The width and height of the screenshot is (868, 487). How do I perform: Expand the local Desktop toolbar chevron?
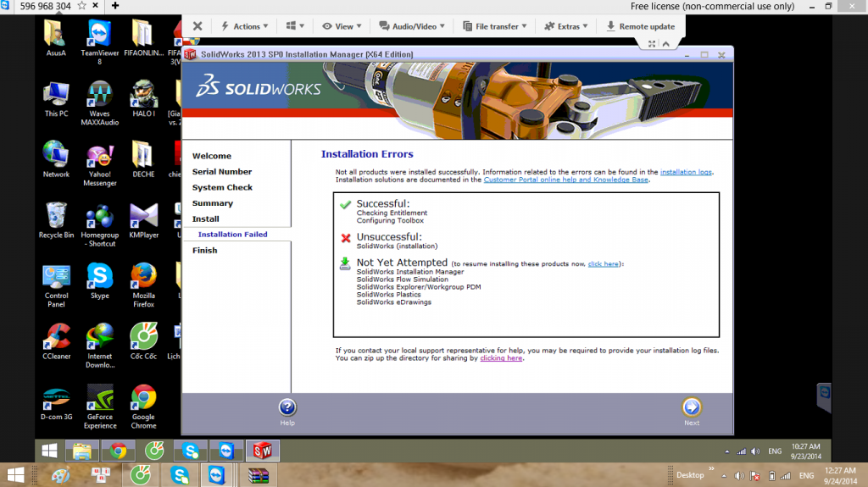coord(712,468)
